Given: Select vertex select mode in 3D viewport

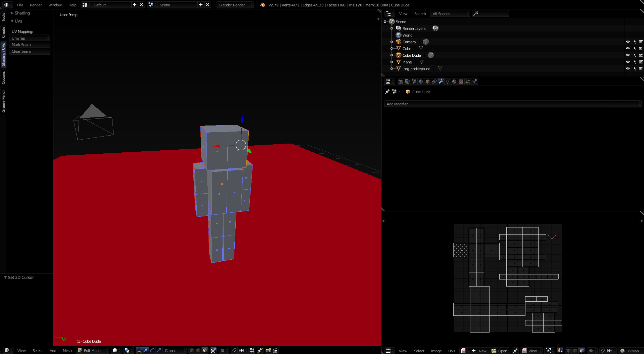Looking at the screenshot, I should click(x=192, y=350).
